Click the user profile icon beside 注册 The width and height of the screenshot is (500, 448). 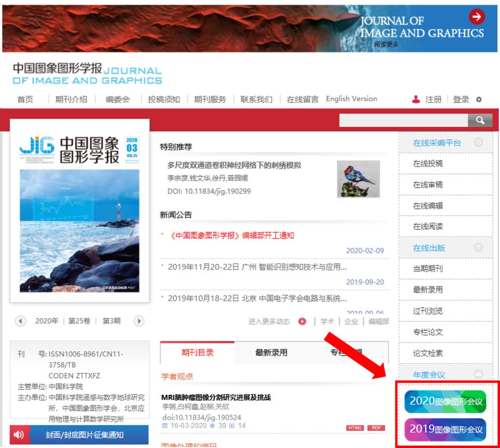click(x=416, y=100)
